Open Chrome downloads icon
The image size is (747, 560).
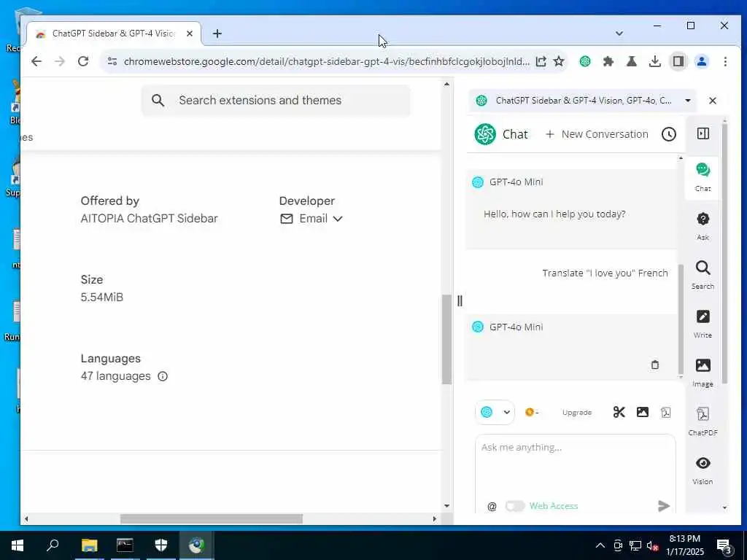654,61
